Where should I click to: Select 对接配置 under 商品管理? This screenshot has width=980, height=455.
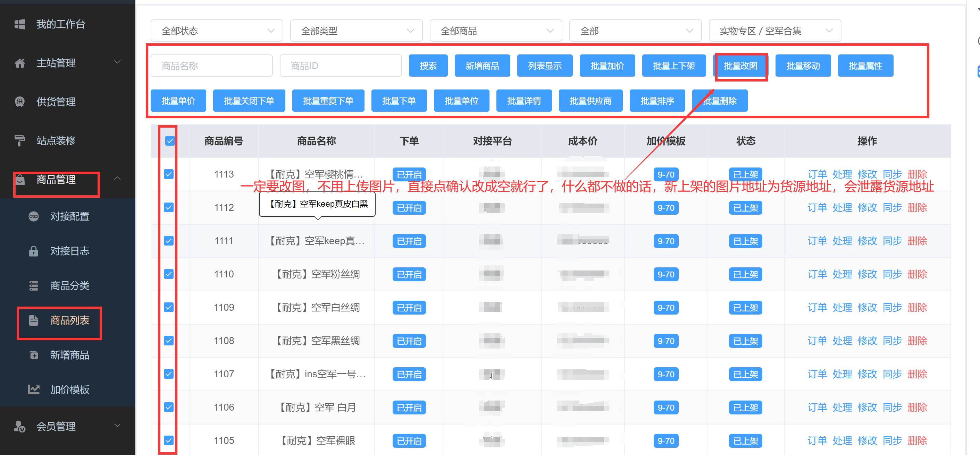(x=70, y=216)
